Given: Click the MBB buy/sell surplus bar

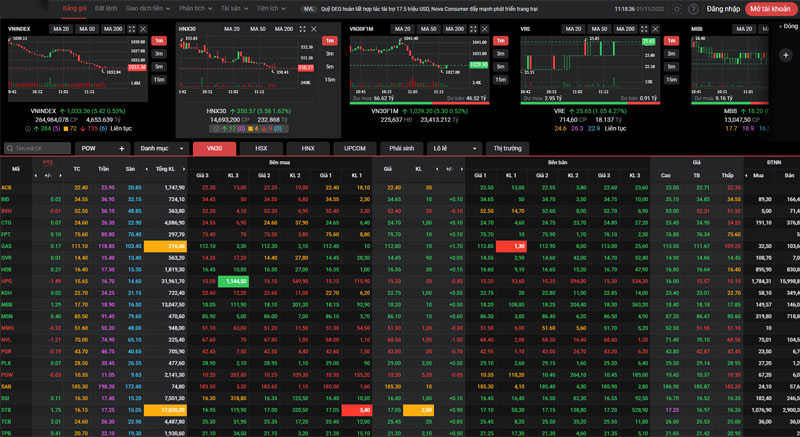Looking at the screenshot, I should pos(730,103).
